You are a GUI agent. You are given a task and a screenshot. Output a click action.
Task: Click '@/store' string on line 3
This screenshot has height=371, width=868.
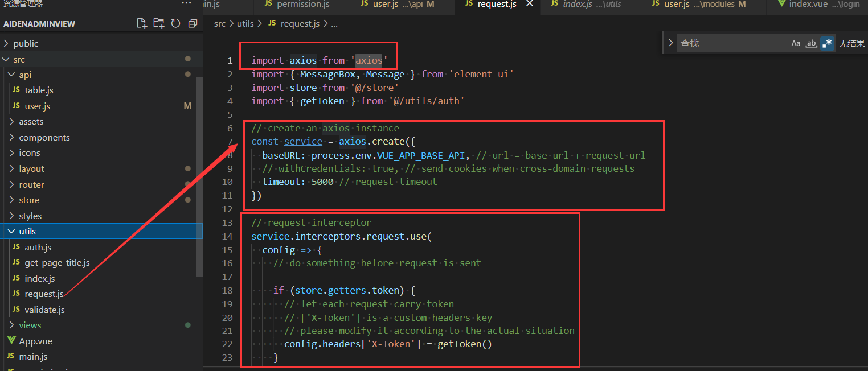(376, 88)
